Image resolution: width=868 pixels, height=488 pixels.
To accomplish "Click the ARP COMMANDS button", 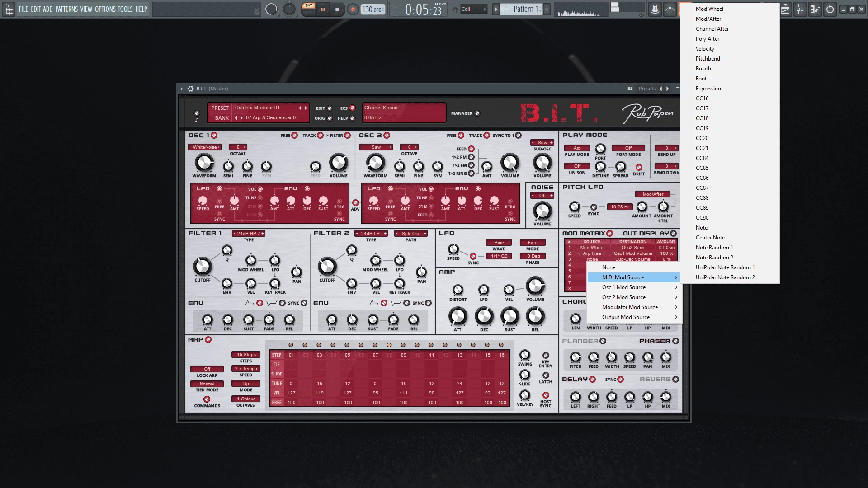I will (x=207, y=399).
